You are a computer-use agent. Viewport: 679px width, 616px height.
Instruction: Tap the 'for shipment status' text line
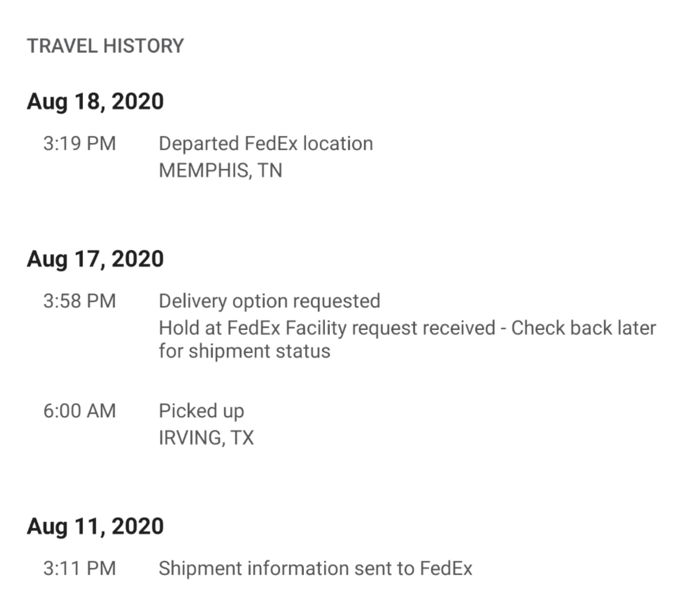(x=245, y=351)
